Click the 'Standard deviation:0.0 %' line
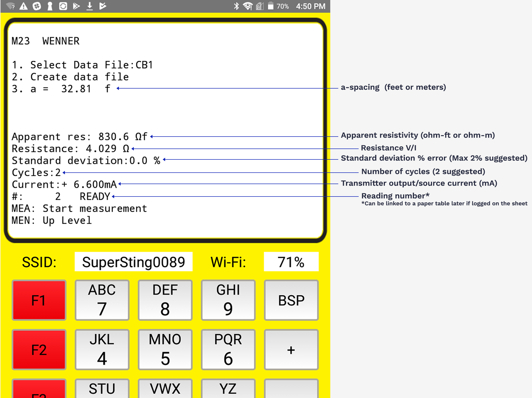 click(86, 160)
